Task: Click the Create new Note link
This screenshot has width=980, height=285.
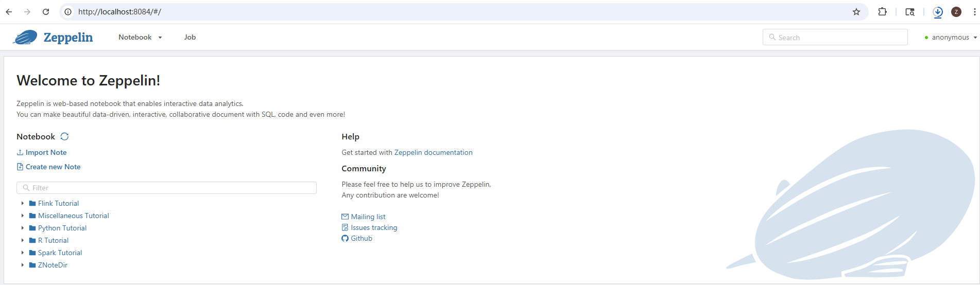Action: click(x=53, y=167)
